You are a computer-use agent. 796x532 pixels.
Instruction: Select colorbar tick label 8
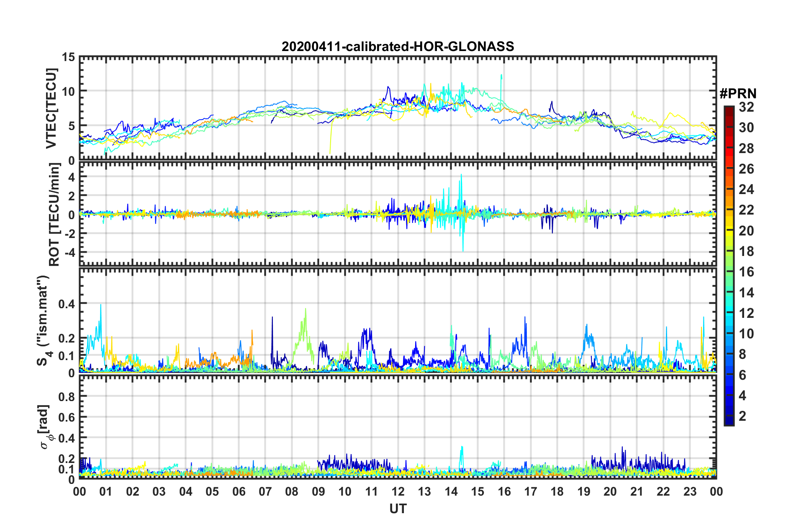(x=742, y=354)
